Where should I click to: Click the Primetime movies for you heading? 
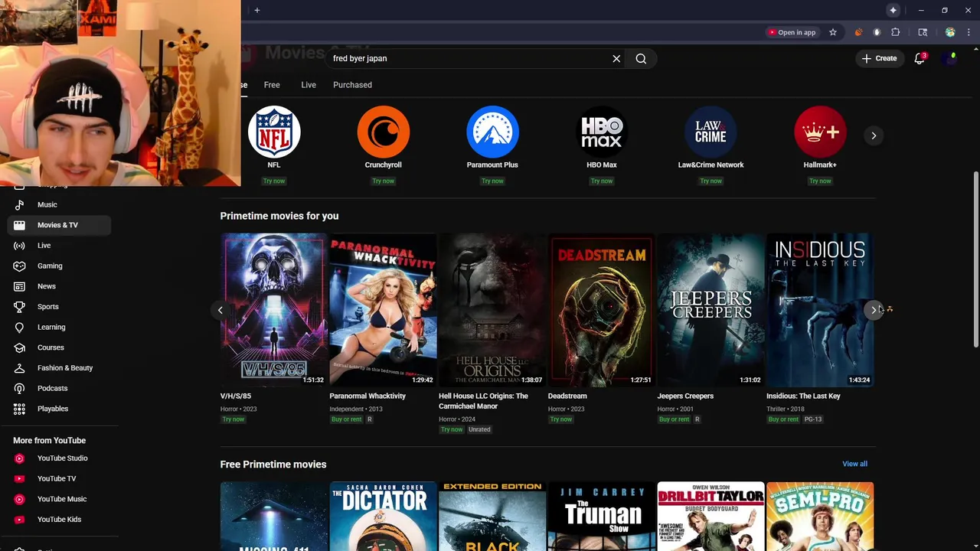[x=279, y=216]
